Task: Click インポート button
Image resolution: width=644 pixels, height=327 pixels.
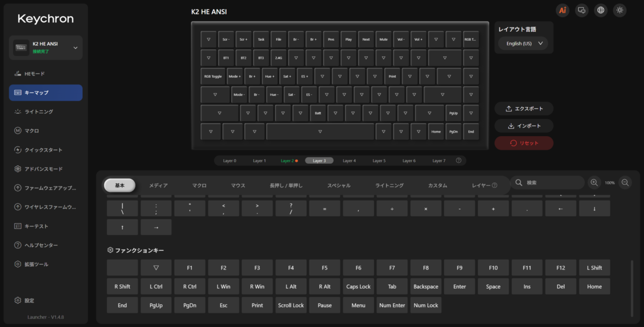Action: pos(524,126)
